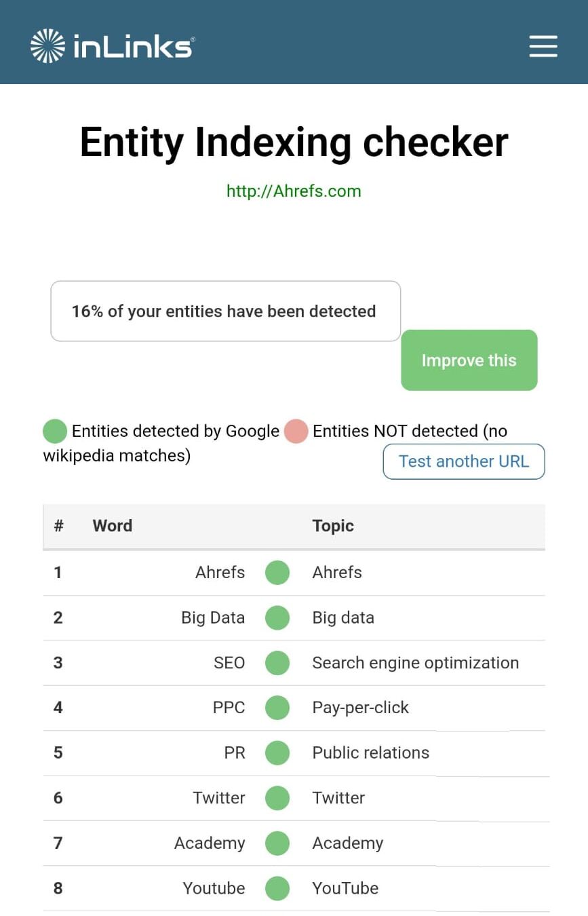The width and height of the screenshot is (588, 916).
Task: Sort by the Word column header
Action: coord(112,525)
